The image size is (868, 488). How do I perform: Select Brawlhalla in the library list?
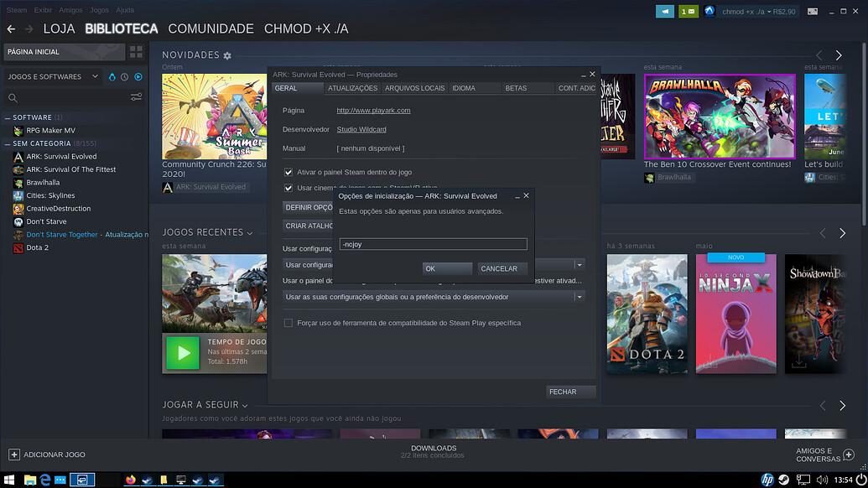tap(43, 183)
